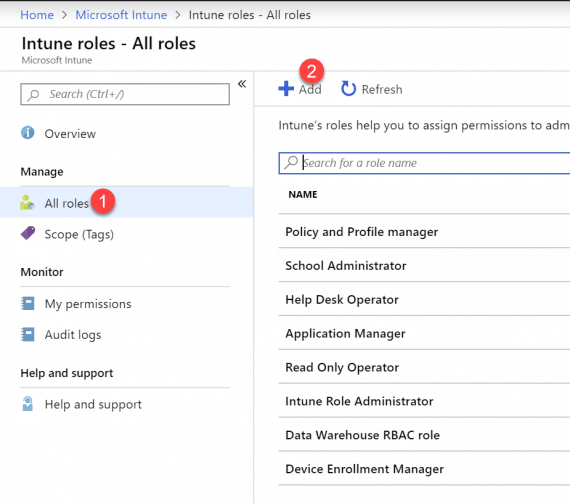Click the My permissions notebook icon
The width and height of the screenshot is (570, 504).
(x=28, y=303)
